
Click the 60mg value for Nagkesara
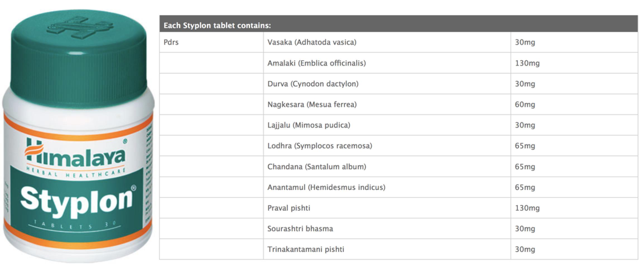point(525,104)
